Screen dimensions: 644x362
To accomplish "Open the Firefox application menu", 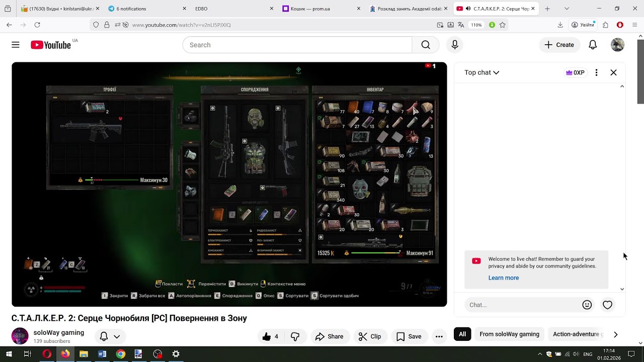I will coord(634,25).
